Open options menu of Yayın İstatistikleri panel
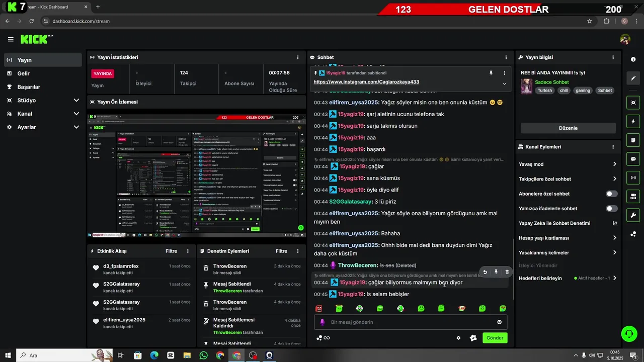 click(x=298, y=57)
